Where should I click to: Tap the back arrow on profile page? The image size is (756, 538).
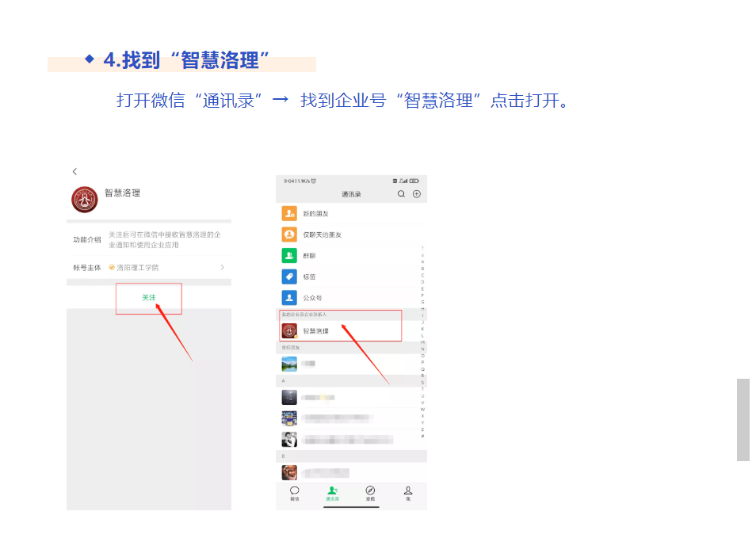[x=74, y=171]
